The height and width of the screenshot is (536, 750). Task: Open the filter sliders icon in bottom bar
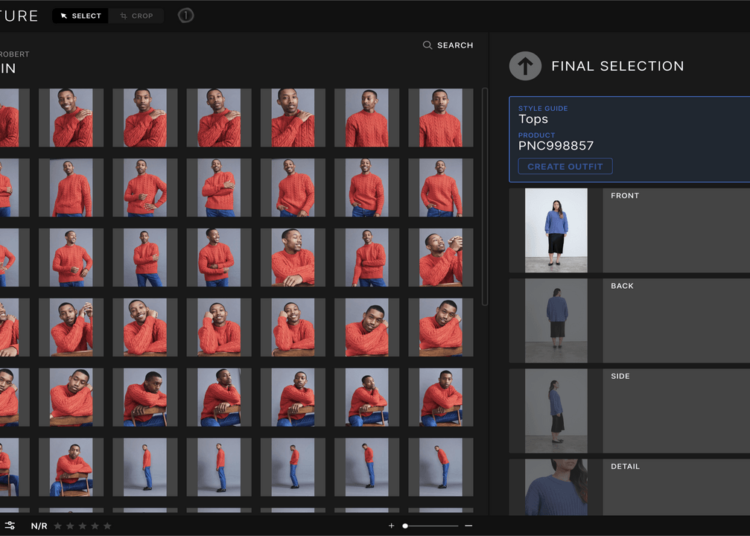tap(10, 526)
